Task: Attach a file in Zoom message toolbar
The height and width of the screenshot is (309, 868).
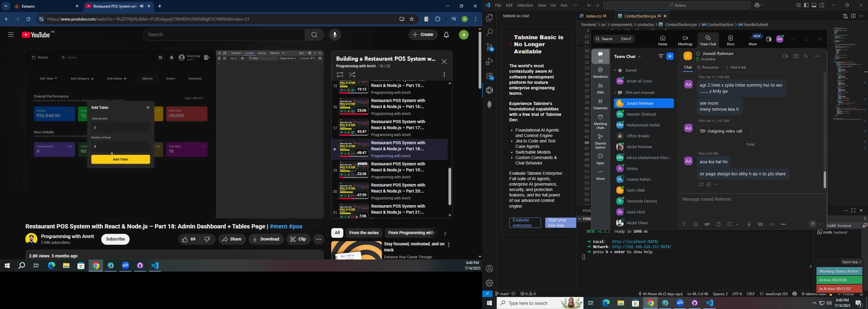Action: point(719,224)
